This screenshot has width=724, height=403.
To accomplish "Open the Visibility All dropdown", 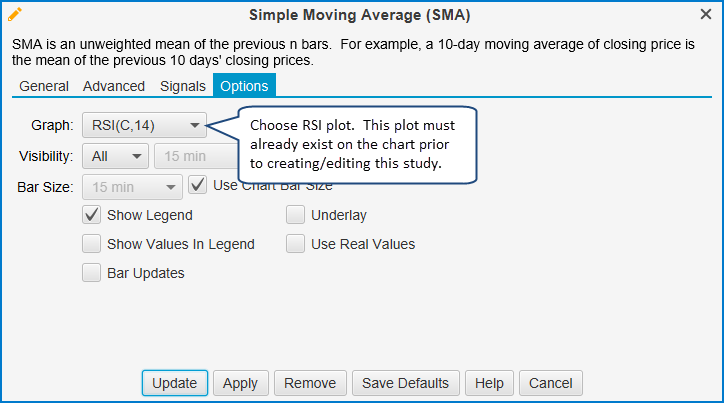I will (x=115, y=156).
